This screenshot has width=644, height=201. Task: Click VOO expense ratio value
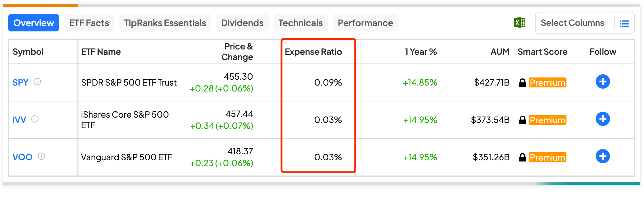coord(328,157)
